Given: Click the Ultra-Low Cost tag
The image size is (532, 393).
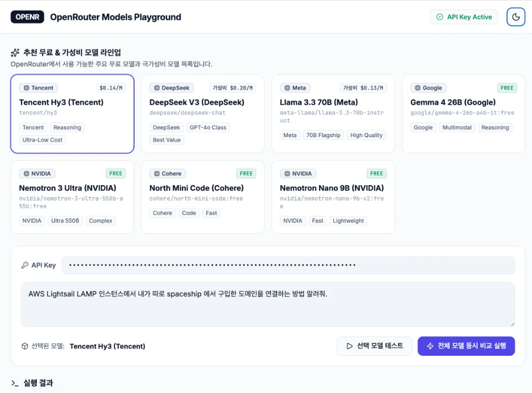Looking at the screenshot, I should 43,140.
